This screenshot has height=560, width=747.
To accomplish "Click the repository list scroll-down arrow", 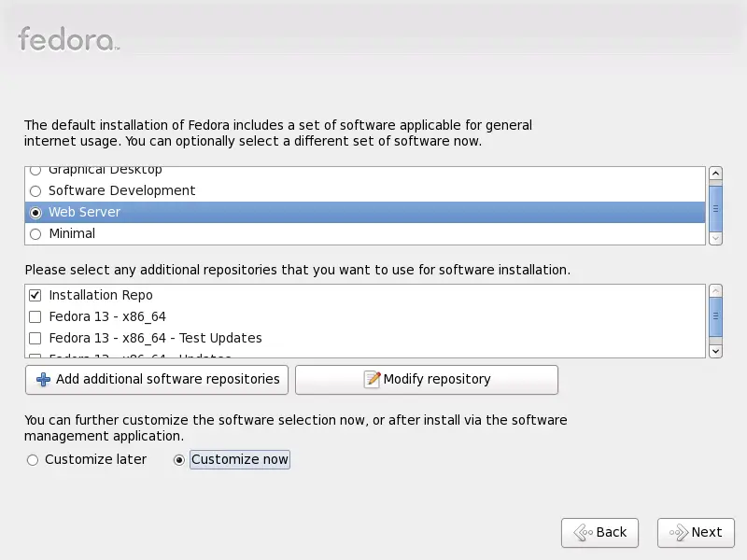I will click(715, 352).
